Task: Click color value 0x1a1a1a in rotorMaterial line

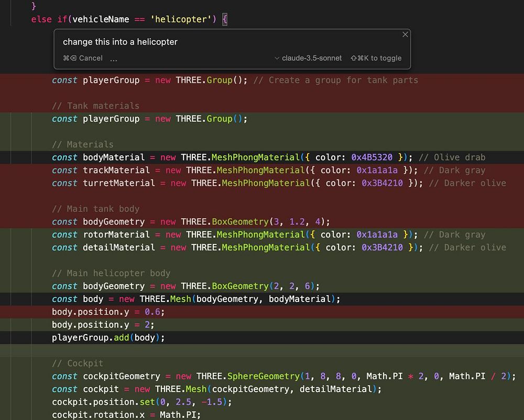Action: [377, 234]
